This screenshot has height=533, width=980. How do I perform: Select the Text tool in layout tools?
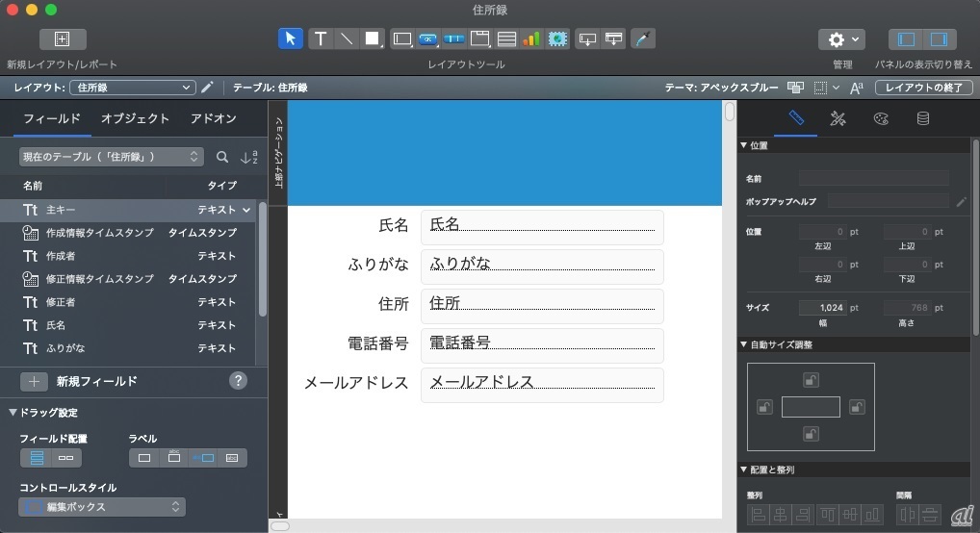(x=320, y=39)
